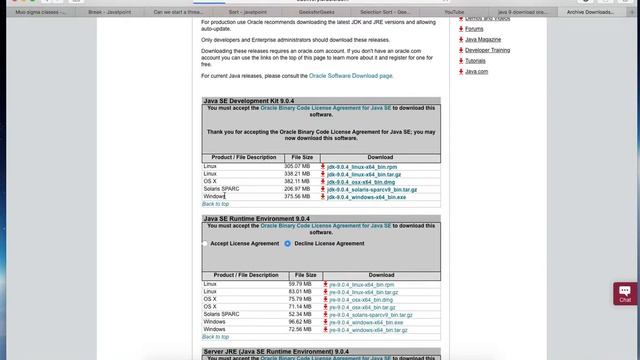Open the Developer Training sidebar link
Image resolution: width=640 pixels, height=360 pixels.
click(487, 50)
